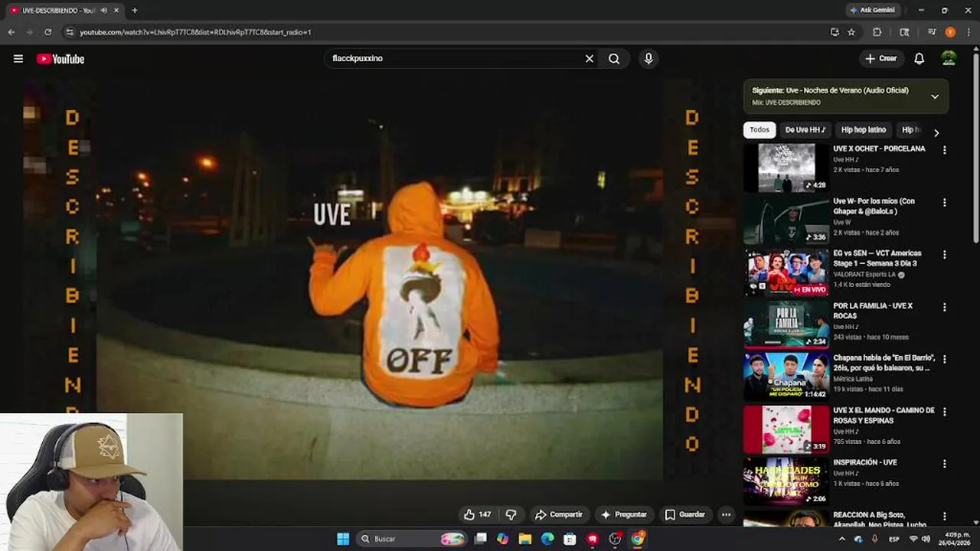Open the Crear menu

point(881,58)
